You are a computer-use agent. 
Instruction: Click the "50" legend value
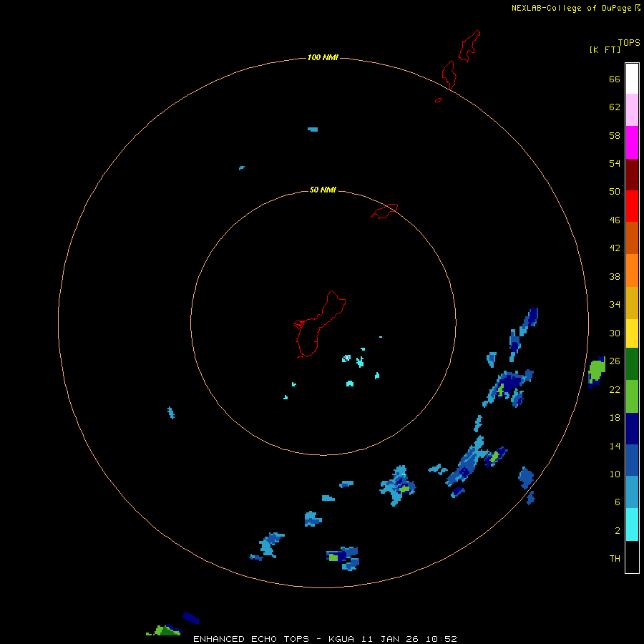tap(615, 191)
